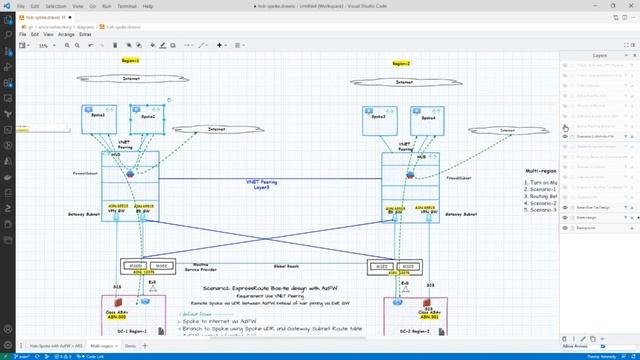Click the Line Color pencil icon

163,45
